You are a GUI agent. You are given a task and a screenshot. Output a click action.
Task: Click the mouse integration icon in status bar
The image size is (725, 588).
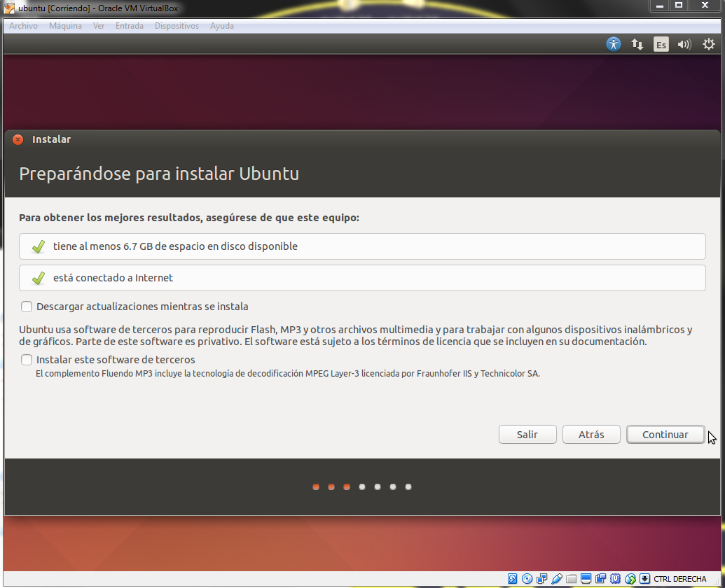point(630,579)
